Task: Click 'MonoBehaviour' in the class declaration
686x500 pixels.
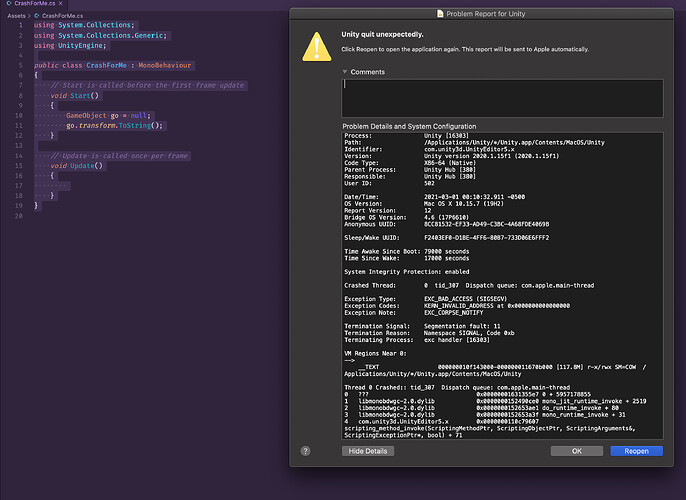Action: pyautogui.click(x=164, y=65)
